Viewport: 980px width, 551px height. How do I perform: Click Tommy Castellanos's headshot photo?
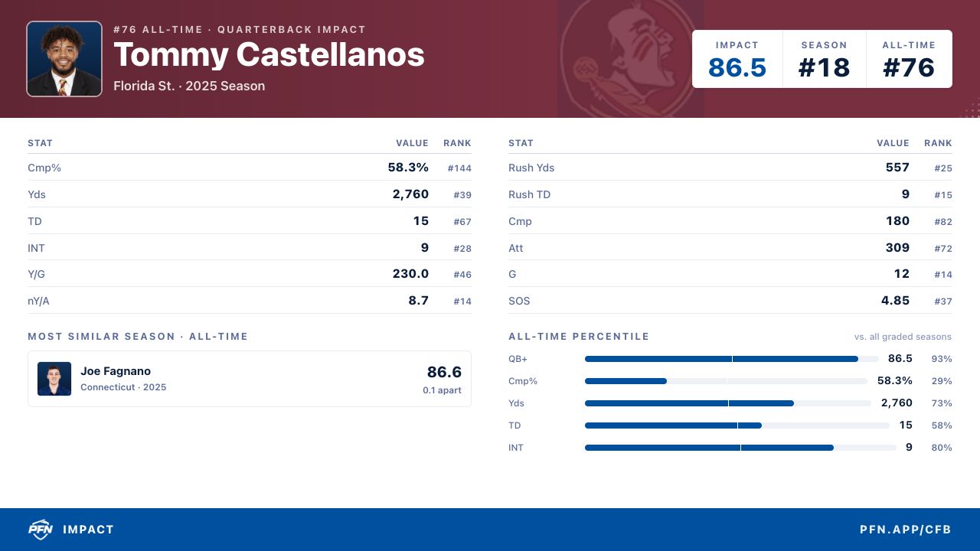tap(64, 59)
